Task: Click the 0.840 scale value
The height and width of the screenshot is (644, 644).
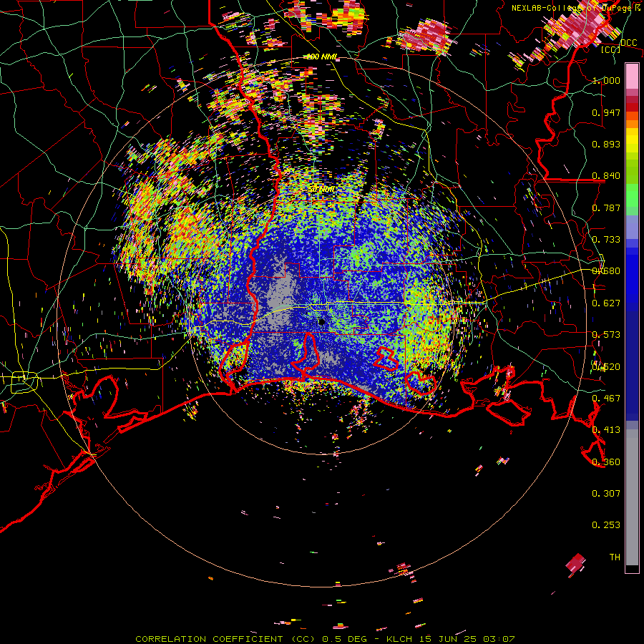Action: [606, 176]
